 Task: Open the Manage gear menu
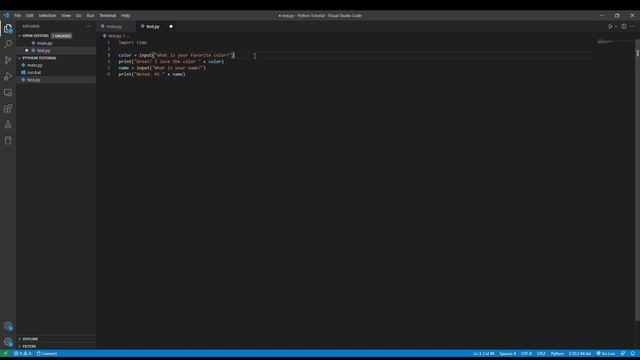(8, 342)
